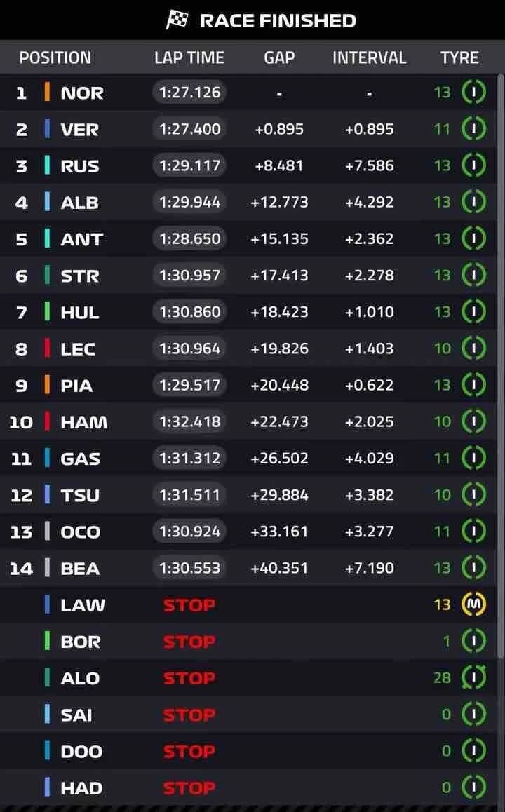Select the POSITION column header

(55, 57)
